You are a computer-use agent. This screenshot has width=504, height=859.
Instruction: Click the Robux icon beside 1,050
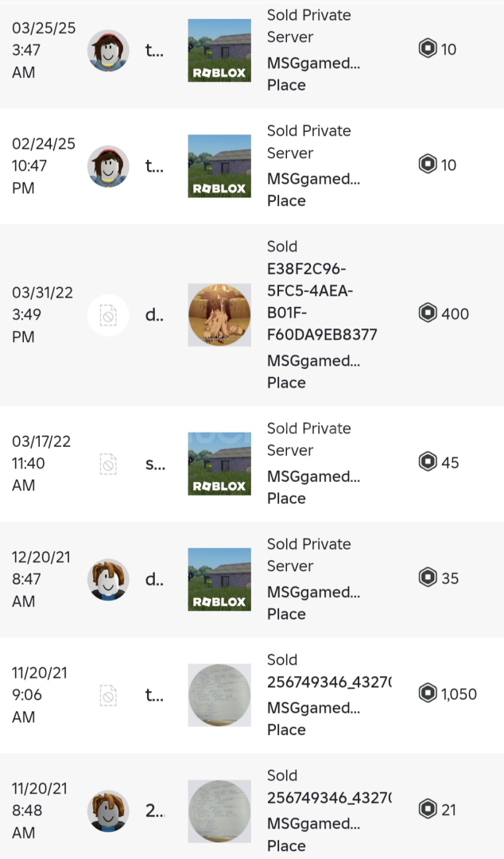pyautogui.click(x=428, y=694)
